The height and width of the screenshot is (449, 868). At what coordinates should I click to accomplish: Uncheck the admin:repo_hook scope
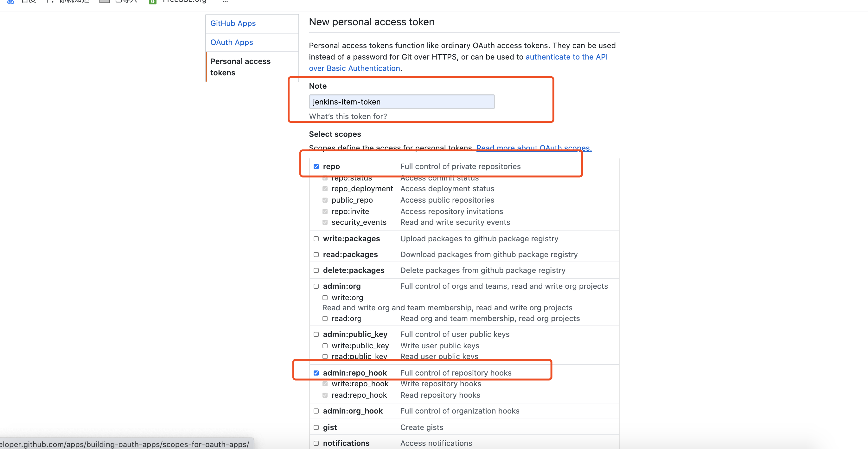coord(316,373)
